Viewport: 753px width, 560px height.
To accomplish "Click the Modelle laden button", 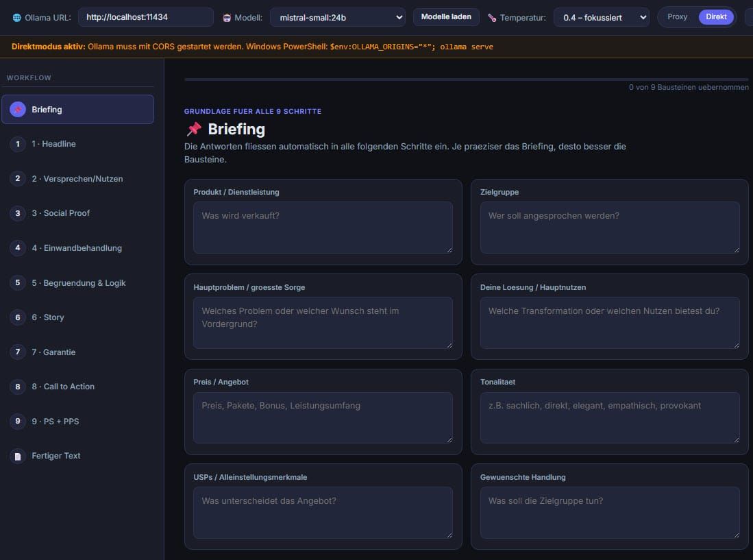I will coord(446,17).
